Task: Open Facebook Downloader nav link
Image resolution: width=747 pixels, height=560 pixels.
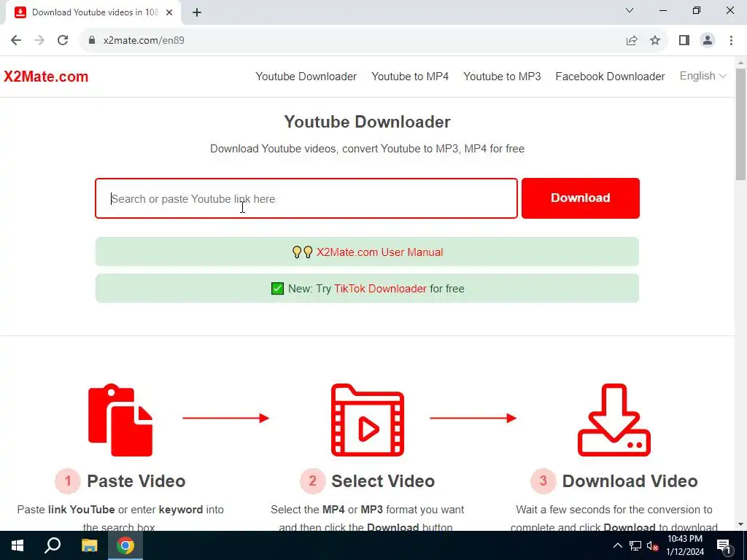Action: click(611, 77)
